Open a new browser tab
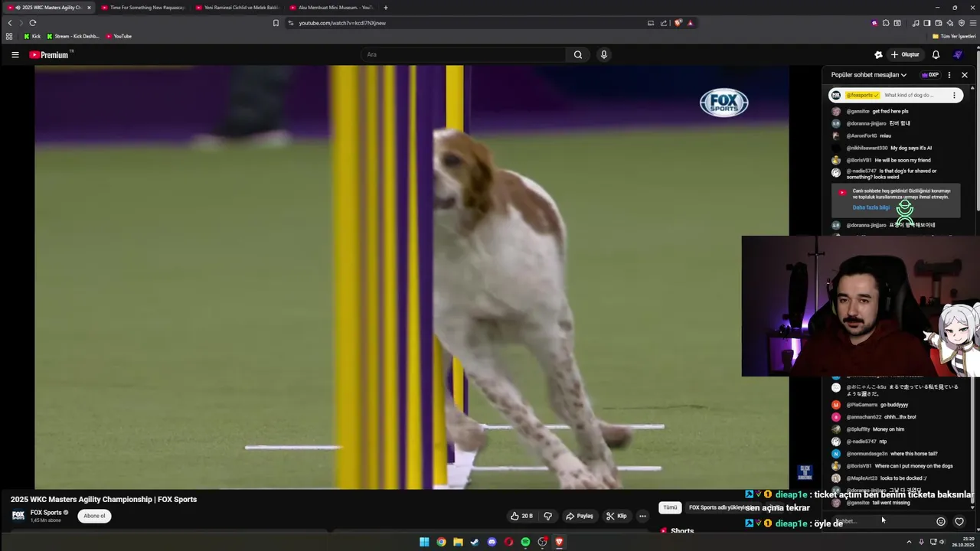Image resolution: width=980 pixels, height=551 pixels. [385, 8]
